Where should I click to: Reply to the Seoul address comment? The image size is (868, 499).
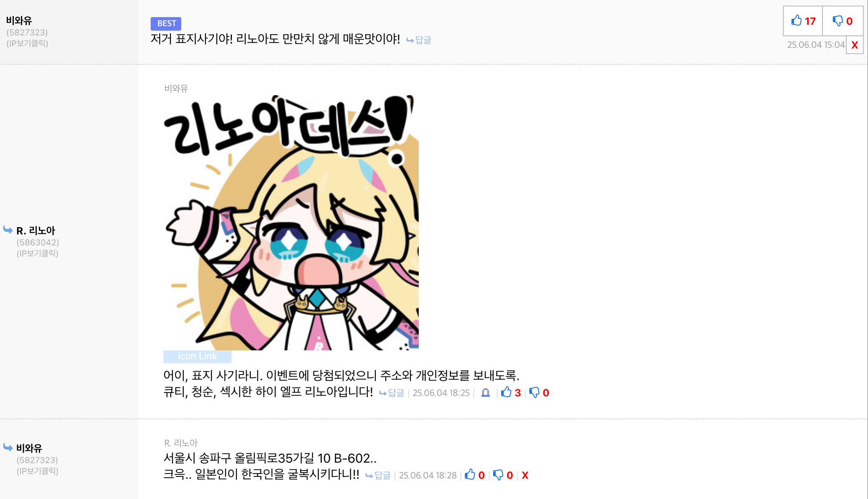378,475
